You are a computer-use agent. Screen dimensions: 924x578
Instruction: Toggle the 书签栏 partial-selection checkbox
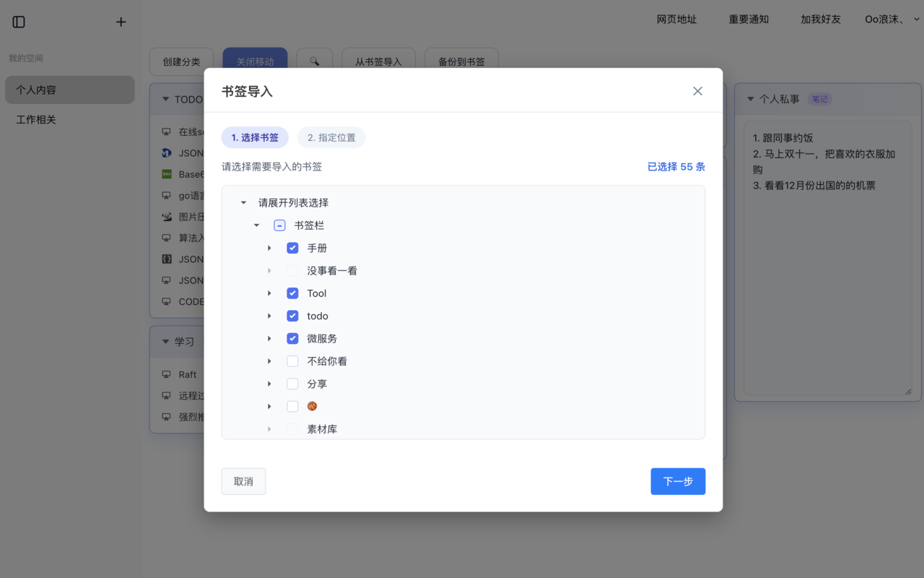coord(279,225)
